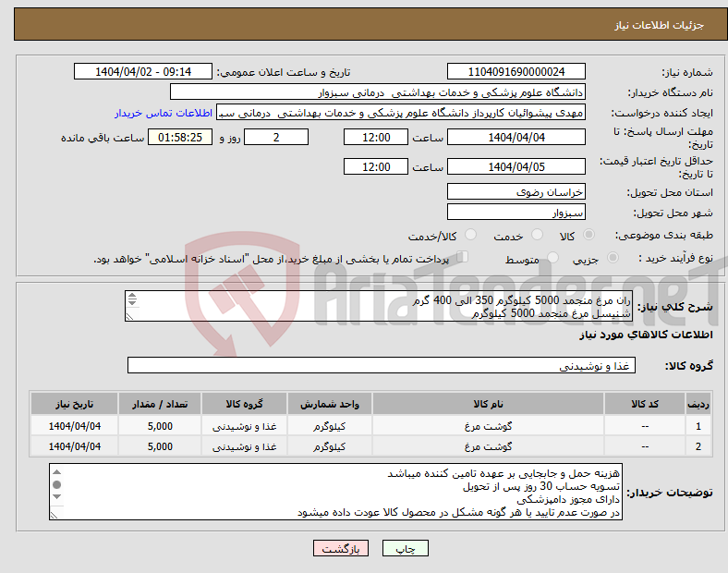Image resolution: width=728 pixels, height=573 pixels.
Task: Click گوشت مرغ in row 2
Action: coord(488,446)
